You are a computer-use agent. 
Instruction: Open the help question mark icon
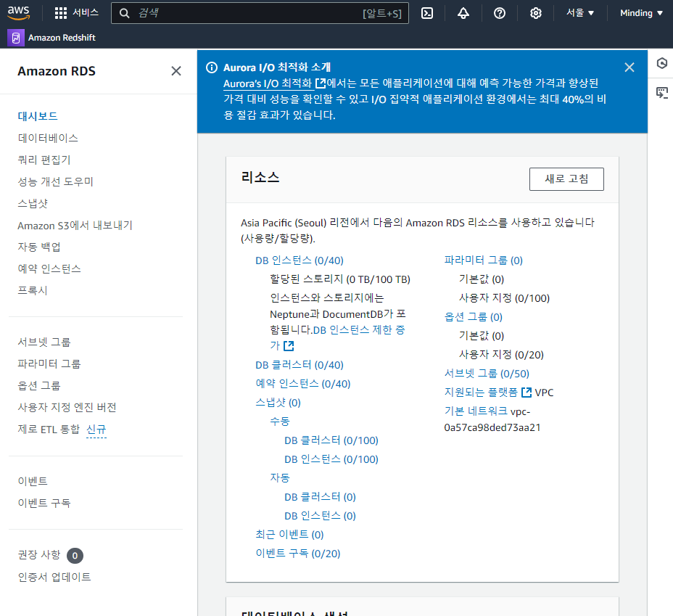click(500, 13)
